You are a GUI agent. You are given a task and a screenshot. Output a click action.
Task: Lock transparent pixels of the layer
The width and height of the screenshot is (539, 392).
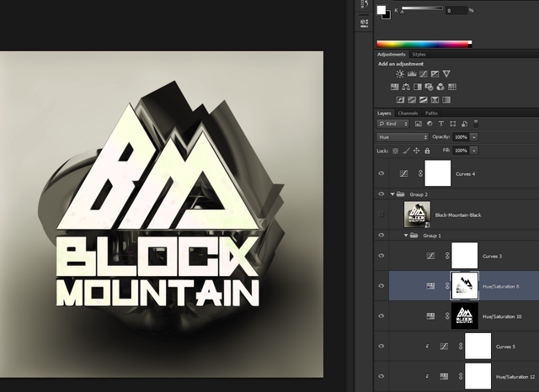tap(396, 151)
